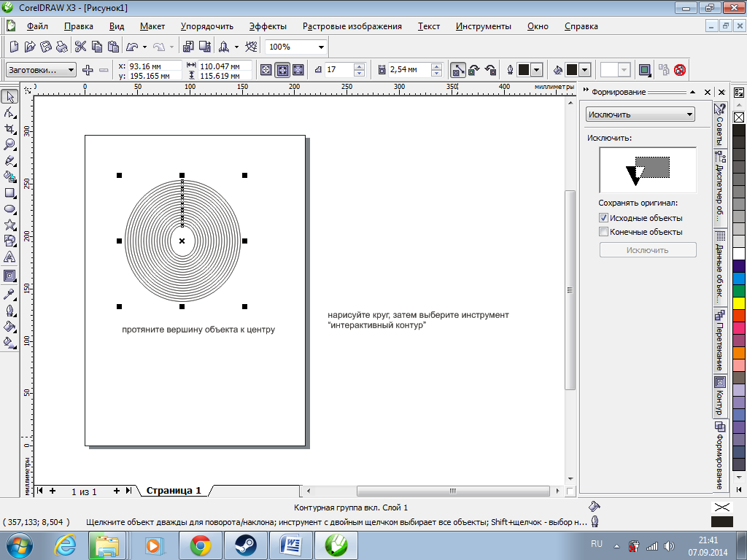747x560 pixels.
Task: Click the Print icon in the toolbar
Action: pos(62,47)
